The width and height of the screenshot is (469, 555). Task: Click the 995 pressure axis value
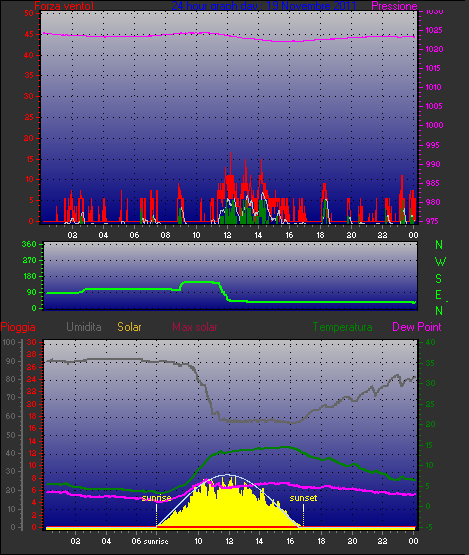(x=433, y=145)
